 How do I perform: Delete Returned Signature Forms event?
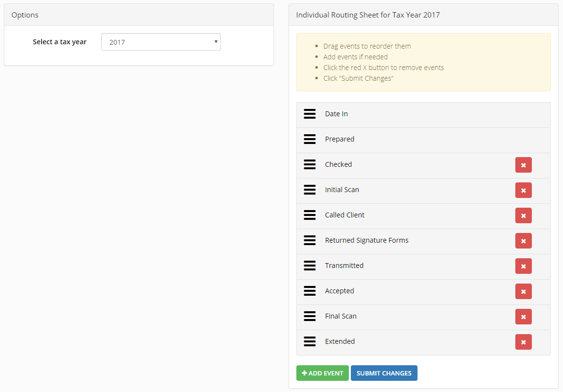click(x=523, y=241)
